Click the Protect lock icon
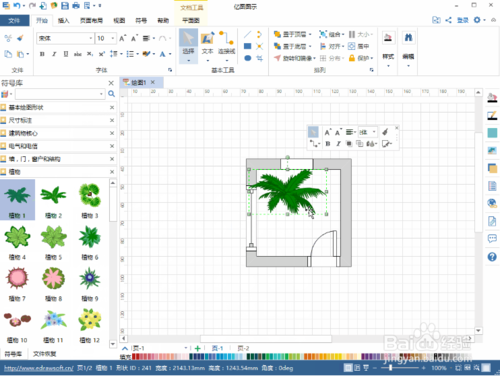The height and width of the screenshot is (376, 500). [352, 58]
